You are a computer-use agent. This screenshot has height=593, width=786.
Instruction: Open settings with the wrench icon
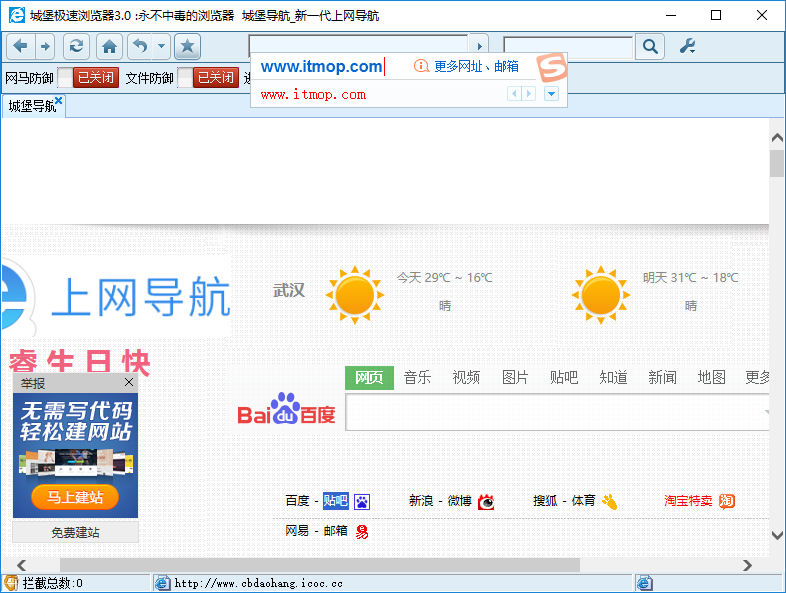687,46
